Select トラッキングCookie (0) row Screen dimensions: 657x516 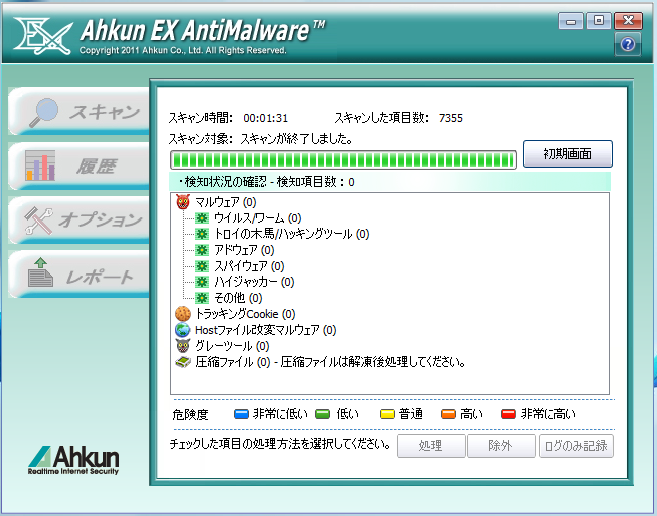(x=245, y=314)
